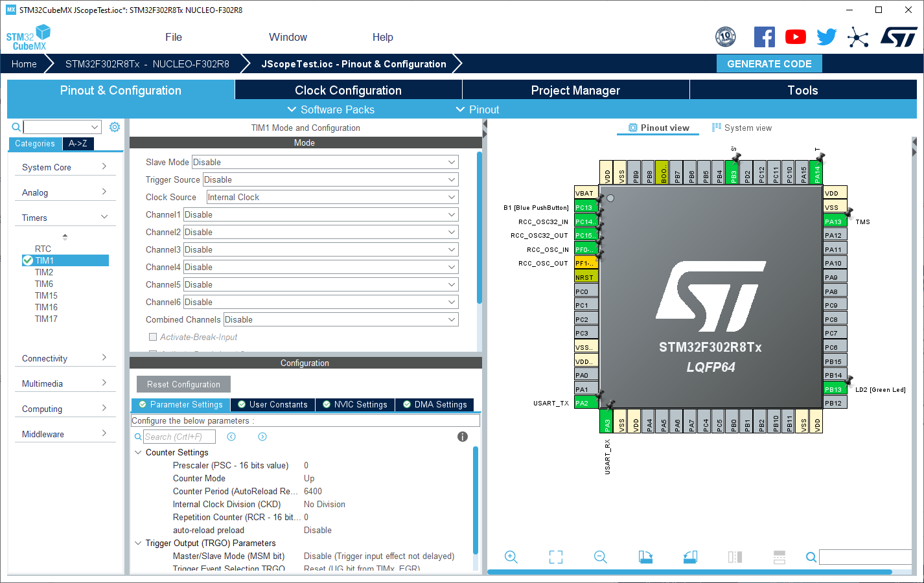The width and height of the screenshot is (924, 583).
Task: Zoom in on the pinout view
Action: pos(511,557)
